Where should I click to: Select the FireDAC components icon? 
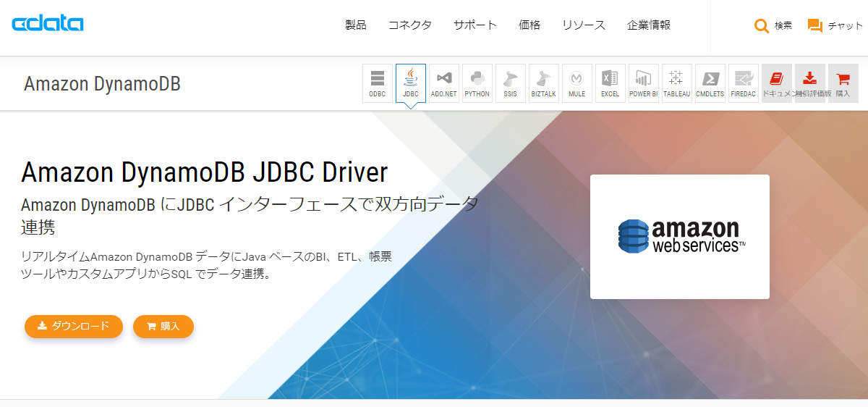[744, 83]
